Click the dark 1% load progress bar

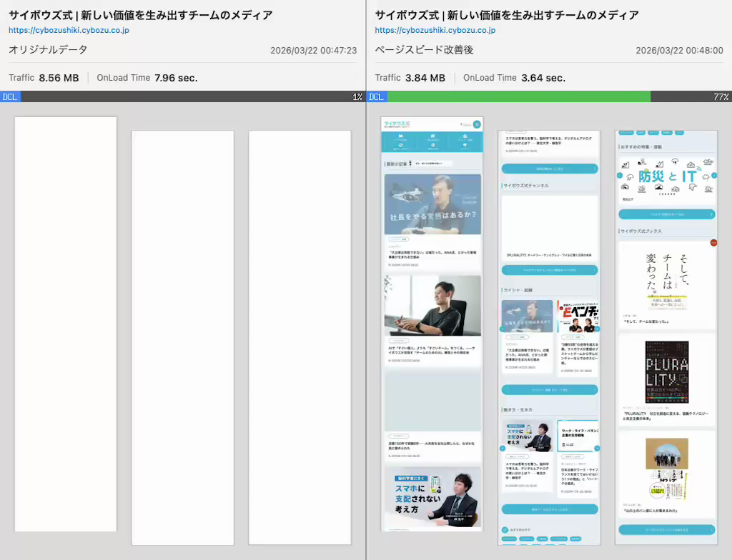click(186, 96)
